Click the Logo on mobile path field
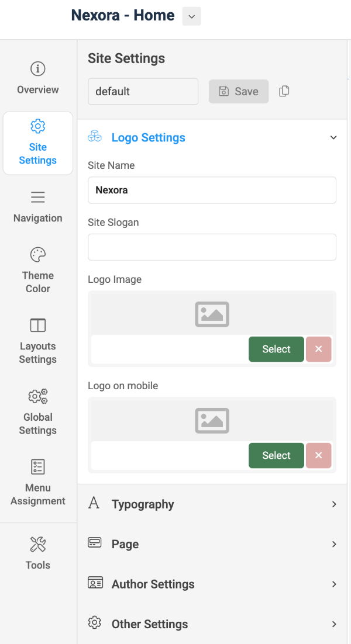Image resolution: width=351 pixels, height=644 pixels. 170,455
